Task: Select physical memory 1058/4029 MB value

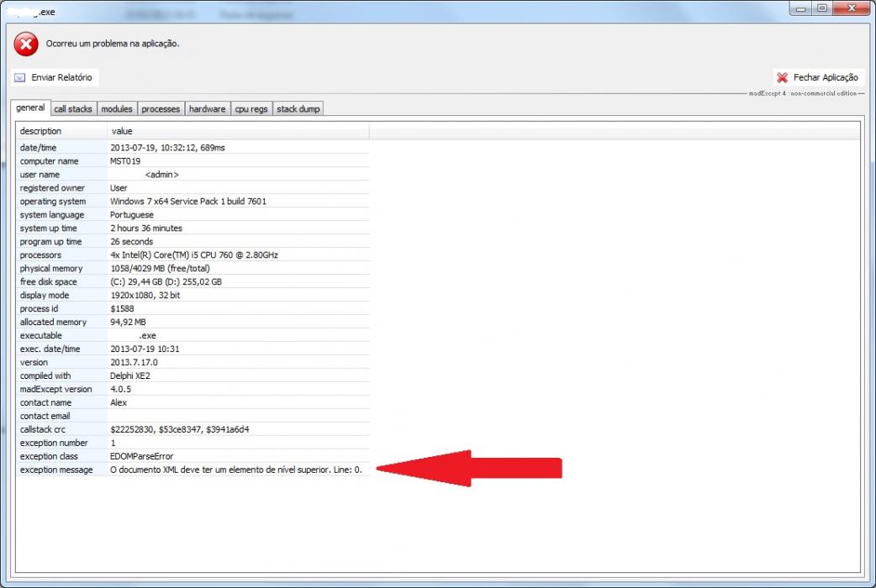Action: (x=161, y=269)
